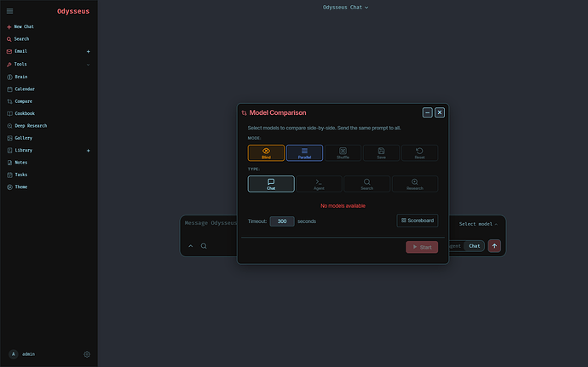Click the Reset mode button
The image size is (588, 367).
(x=419, y=153)
